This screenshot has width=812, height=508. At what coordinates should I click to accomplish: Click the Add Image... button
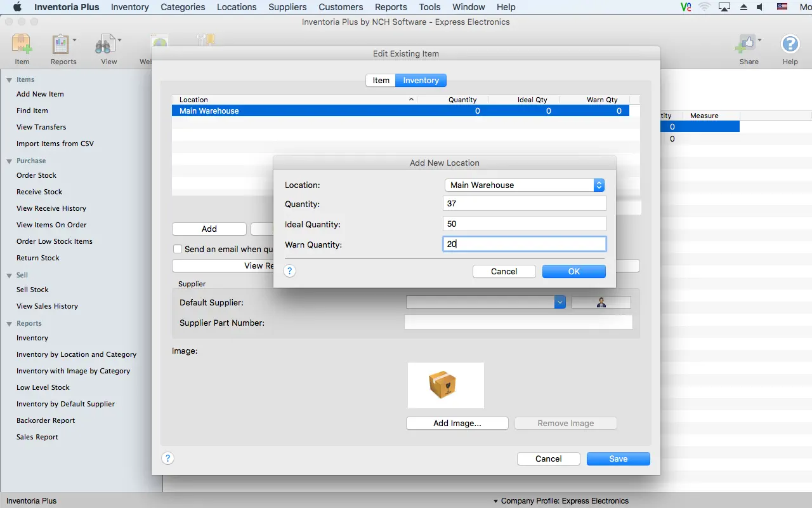(457, 424)
